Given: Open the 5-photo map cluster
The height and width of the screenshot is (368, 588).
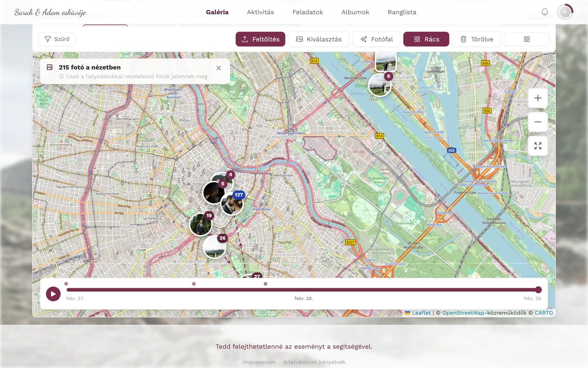Looking at the screenshot, I should point(214,192).
